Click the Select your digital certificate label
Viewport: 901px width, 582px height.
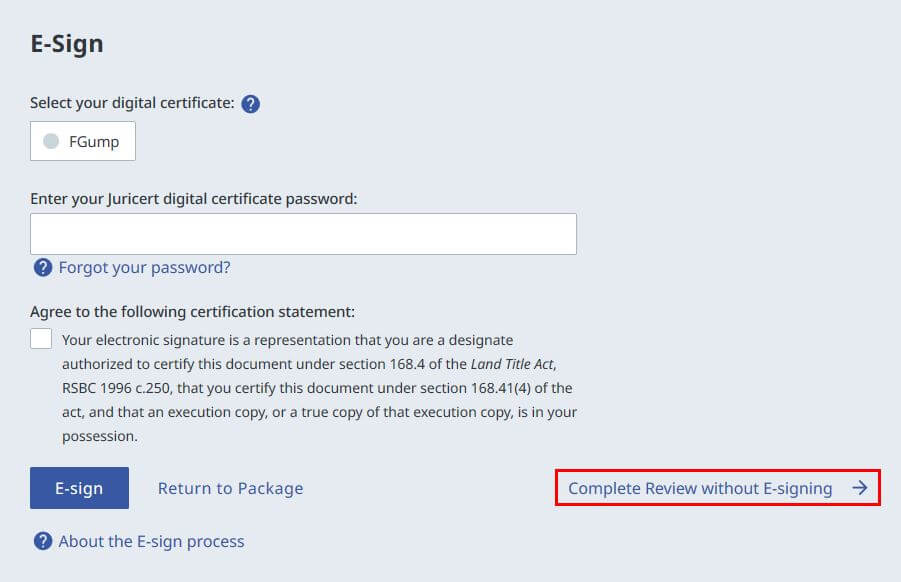click(x=132, y=103)
